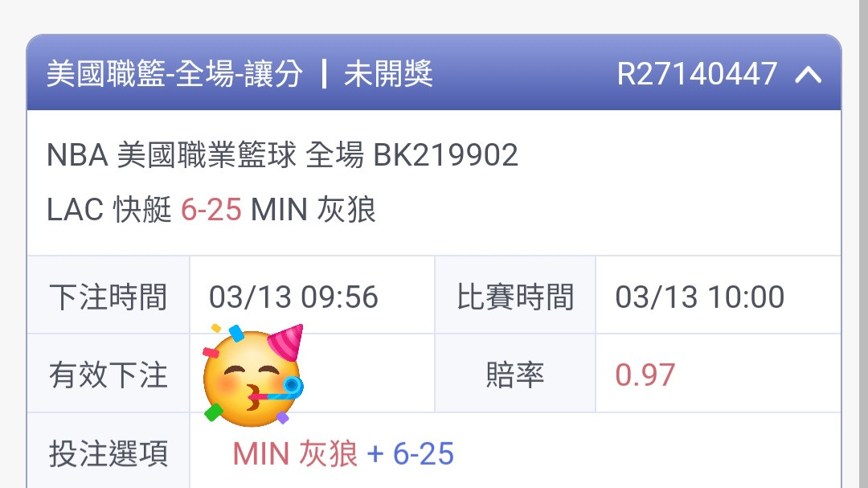Click the red 6-25 handicap value
Screen dimensions: 868x488
coord(211,211)
